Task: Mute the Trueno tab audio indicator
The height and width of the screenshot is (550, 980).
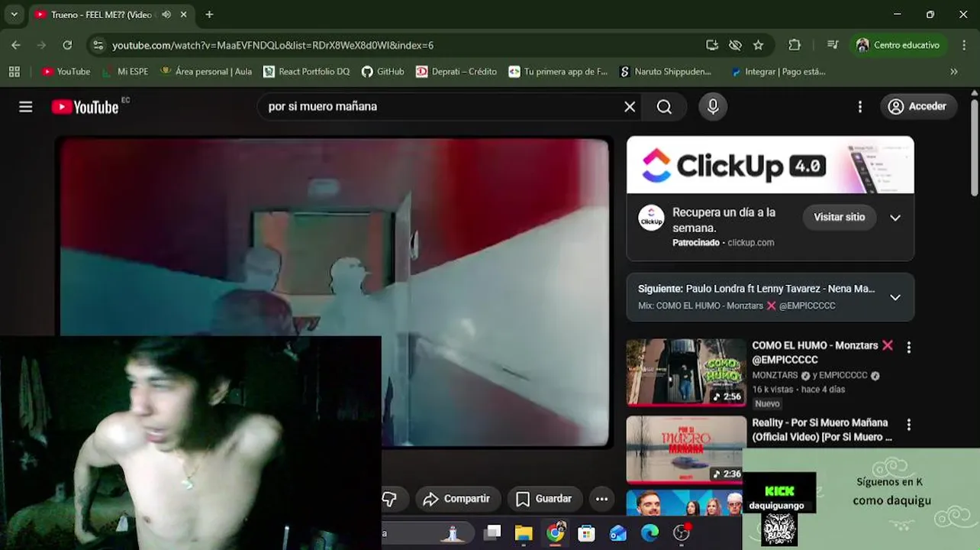Action: pyautogui.click(x=166, y=15)
